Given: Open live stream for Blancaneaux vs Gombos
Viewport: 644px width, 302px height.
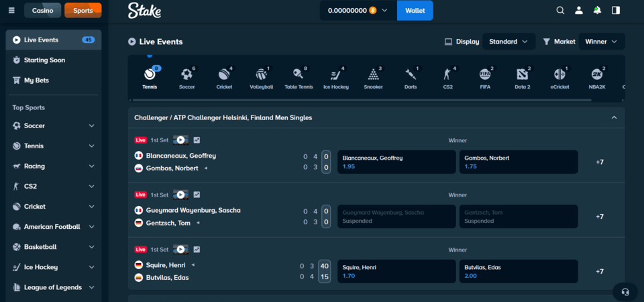Looking at the screenshot, I should point(180,140).
